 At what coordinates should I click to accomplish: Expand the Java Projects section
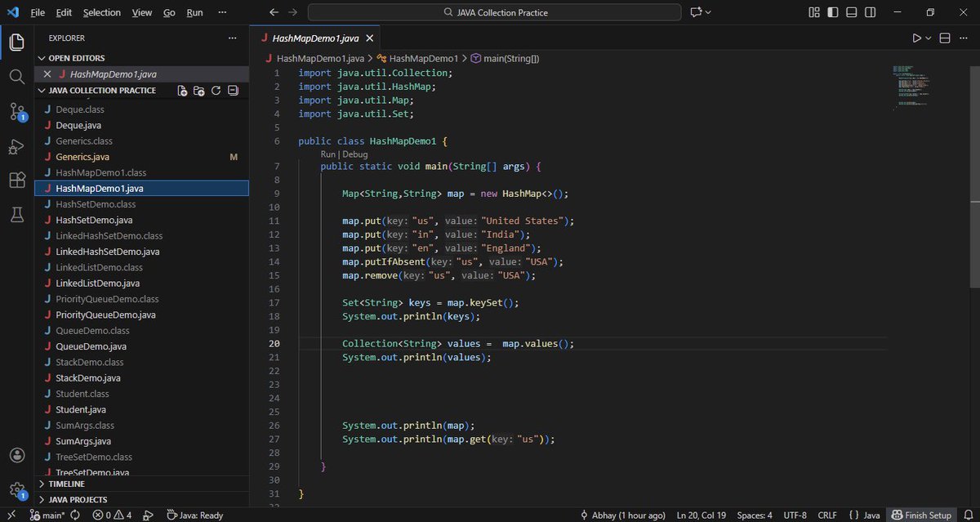[x=42, y=499]
